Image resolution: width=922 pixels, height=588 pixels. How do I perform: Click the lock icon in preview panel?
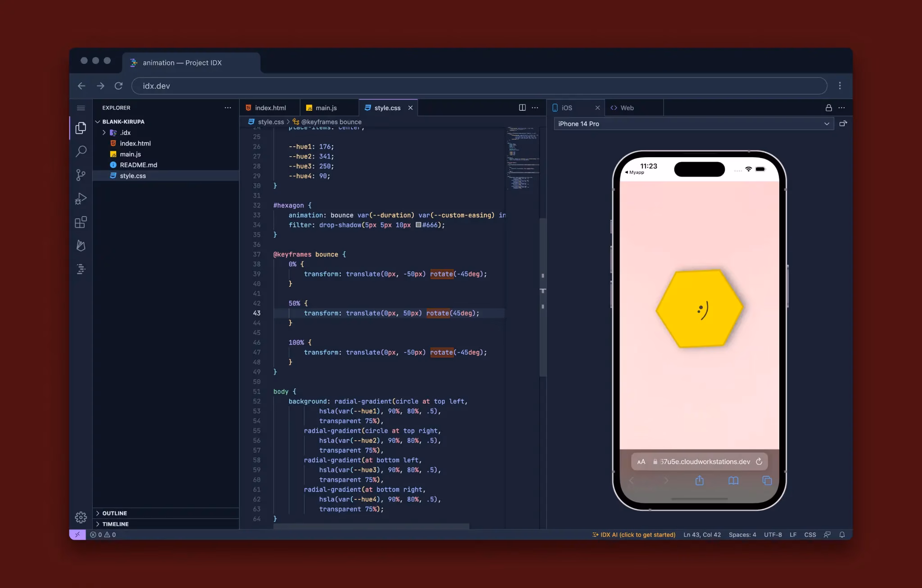point(828,108)
